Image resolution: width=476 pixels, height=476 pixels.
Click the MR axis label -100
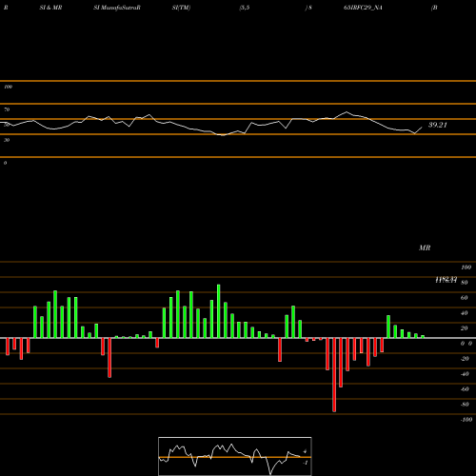coord(466,420)
